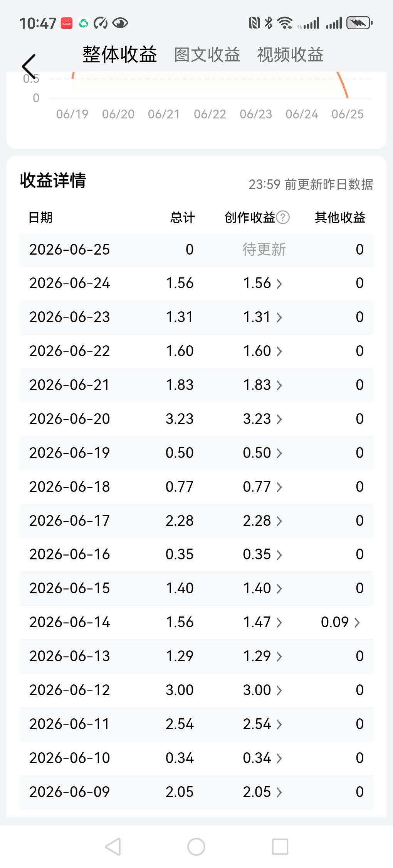Tap the Huawei app icon in status bar
The height and width of the screenshot is (868, 393).
(67, 24)
